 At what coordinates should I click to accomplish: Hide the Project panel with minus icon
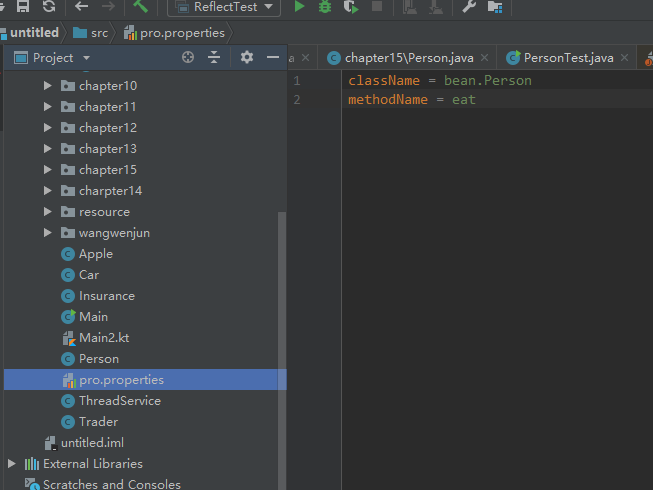[273, 57]
